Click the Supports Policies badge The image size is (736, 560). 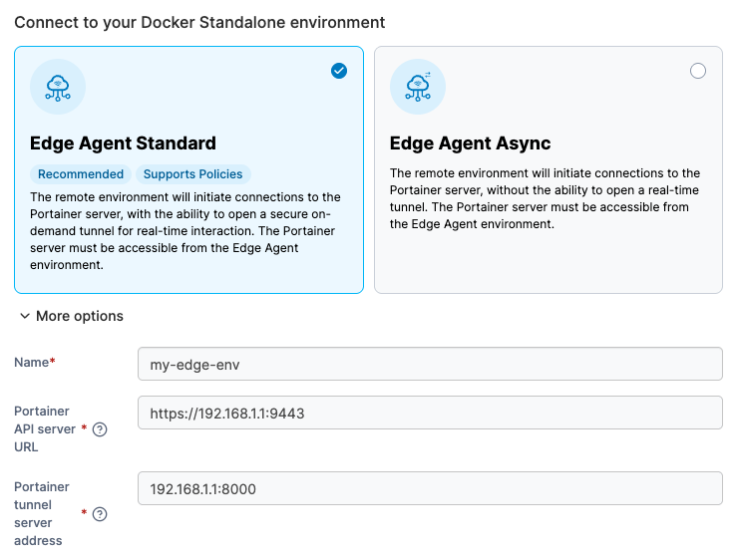192,174
